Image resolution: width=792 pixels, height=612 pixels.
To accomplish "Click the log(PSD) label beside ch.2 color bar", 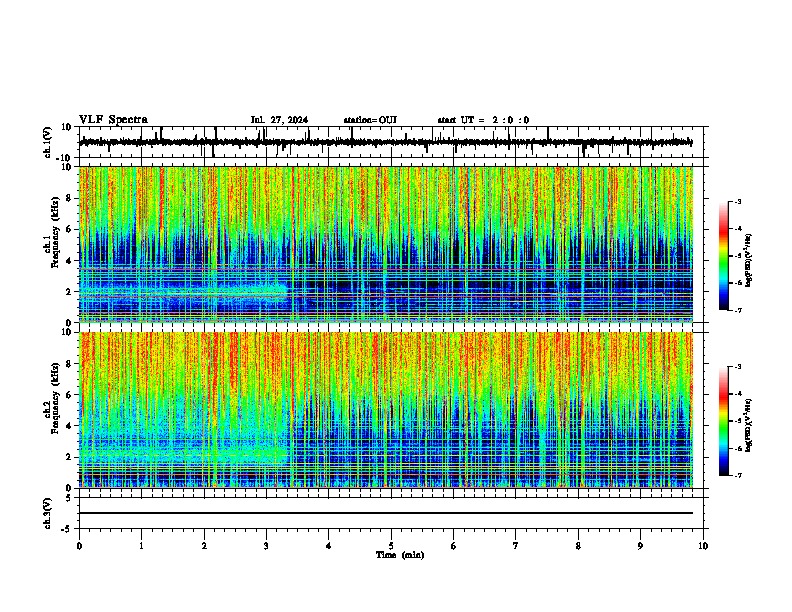I will click(x=748, y=425).
